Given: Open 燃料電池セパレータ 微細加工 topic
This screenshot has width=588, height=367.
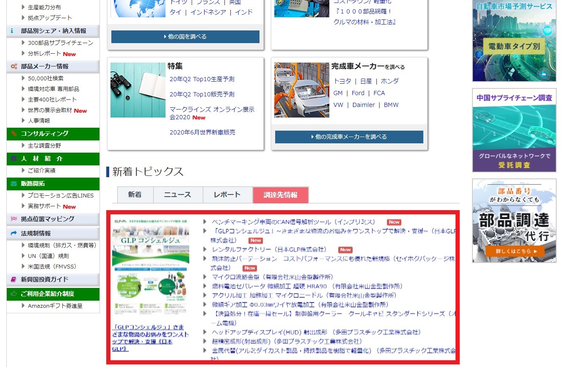Looking at the screenshot, I should [307, 286].
